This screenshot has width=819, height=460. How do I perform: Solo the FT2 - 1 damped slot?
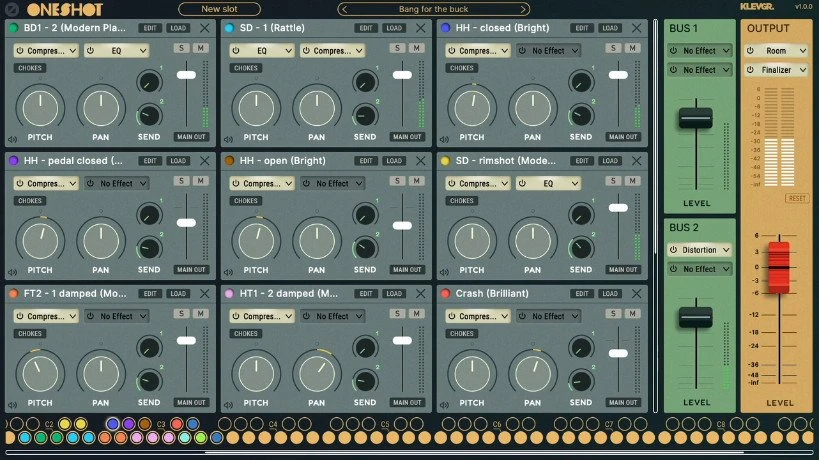click(x=181, y=313)
